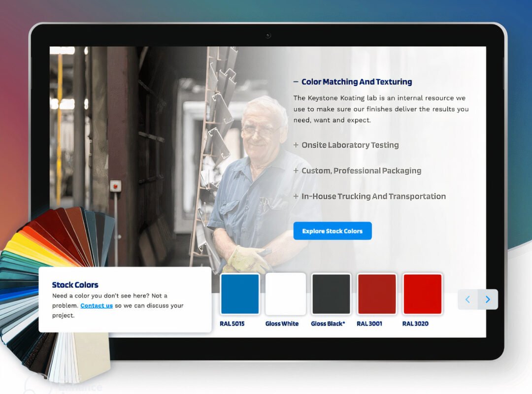Click the Explore Stock Colors button
The width and height of the screenshot is (532, 394).
click(x=332, y=231)
